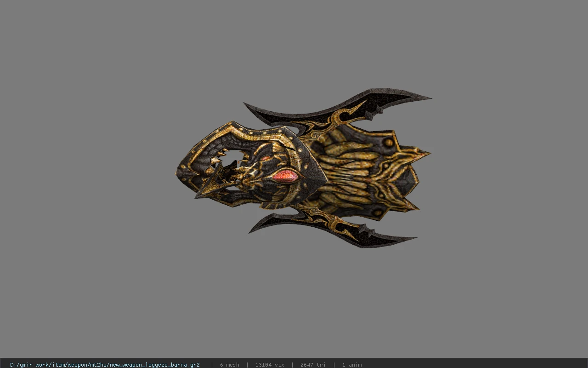Click the '6 mesh' status entry
The height and width of the screenshot is (368, 588).
229,365
